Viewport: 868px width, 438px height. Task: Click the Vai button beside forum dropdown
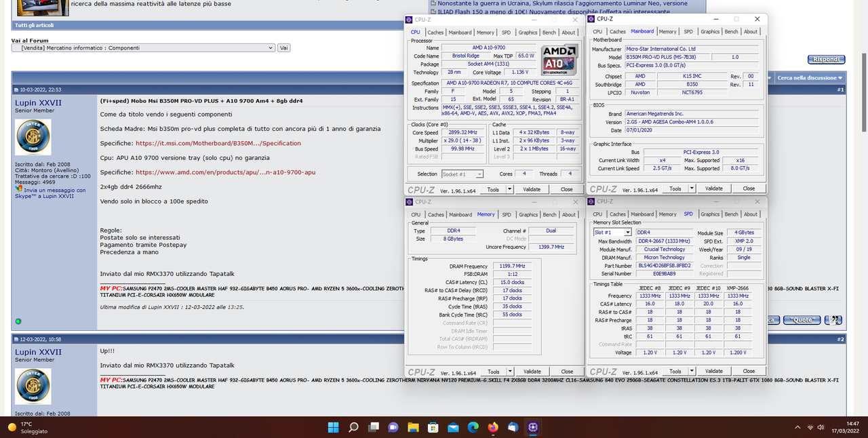(x=284, y=48)
